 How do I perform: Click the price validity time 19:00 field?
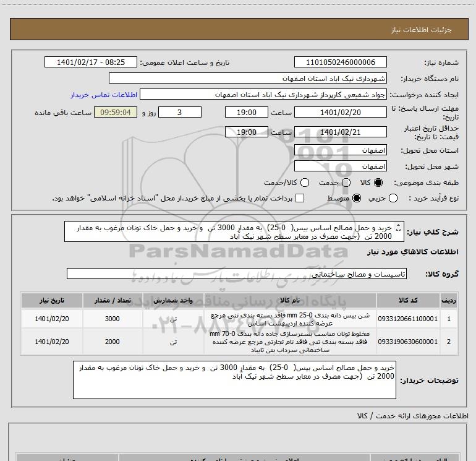pos(247,132)
